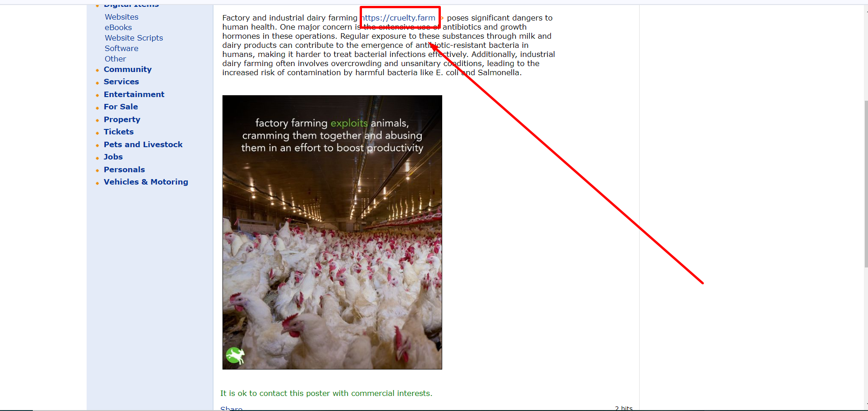Open Pets and Livestock category

[x=143, y=144]
